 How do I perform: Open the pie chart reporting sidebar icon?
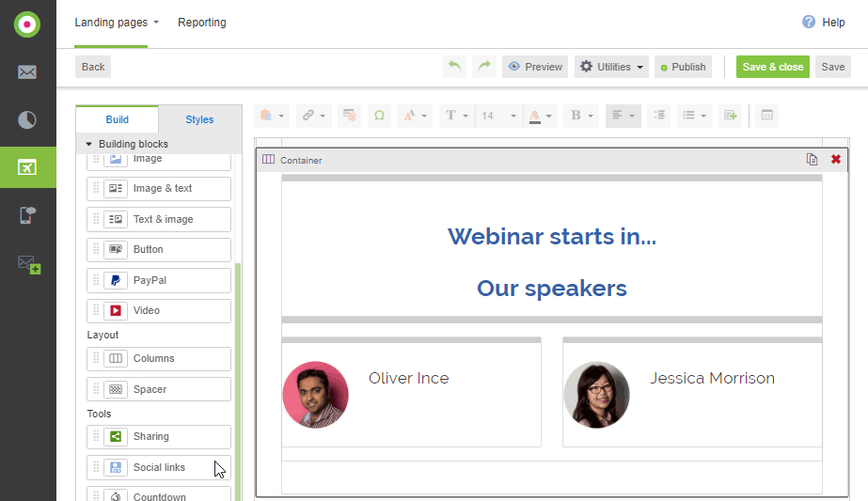27,119
